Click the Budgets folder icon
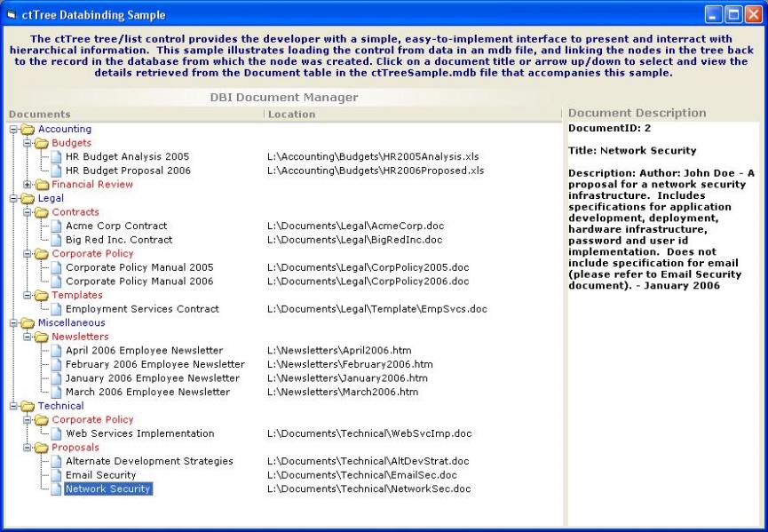Viewport: 768px width, 532px height. click(39, 142)
